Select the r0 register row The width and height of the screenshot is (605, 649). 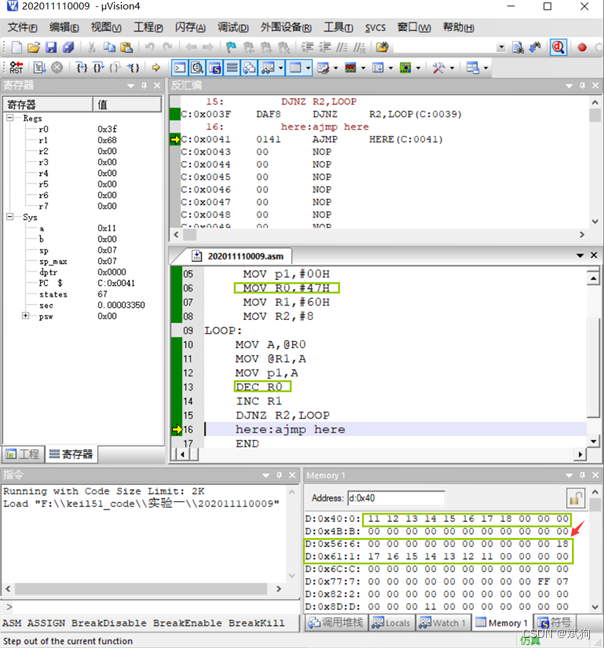tap(83, 129)
